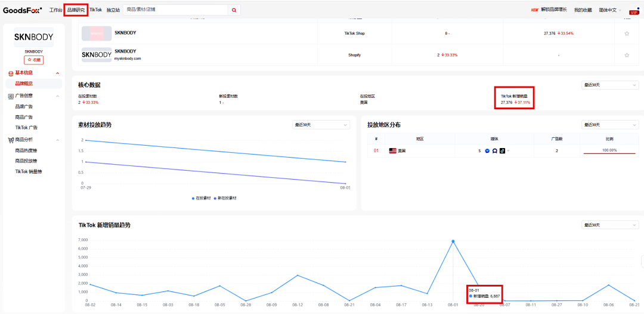Open 核心数据 最近30天 dropdown
The image size is (644, 314).
click(610, 85)
